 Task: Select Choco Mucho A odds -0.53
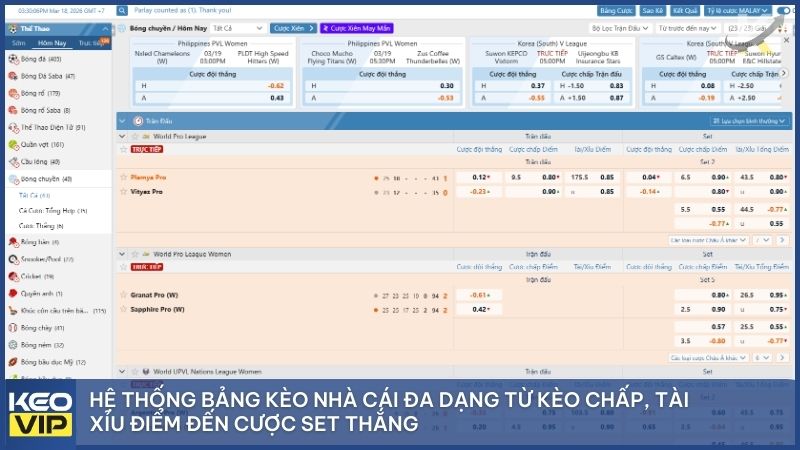(382, 98)
